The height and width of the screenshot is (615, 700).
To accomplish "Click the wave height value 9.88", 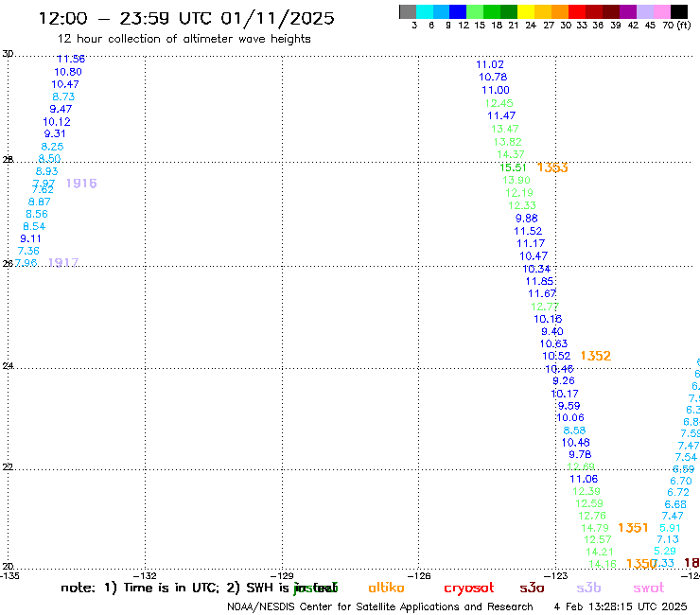I will (x=527, y=219).
